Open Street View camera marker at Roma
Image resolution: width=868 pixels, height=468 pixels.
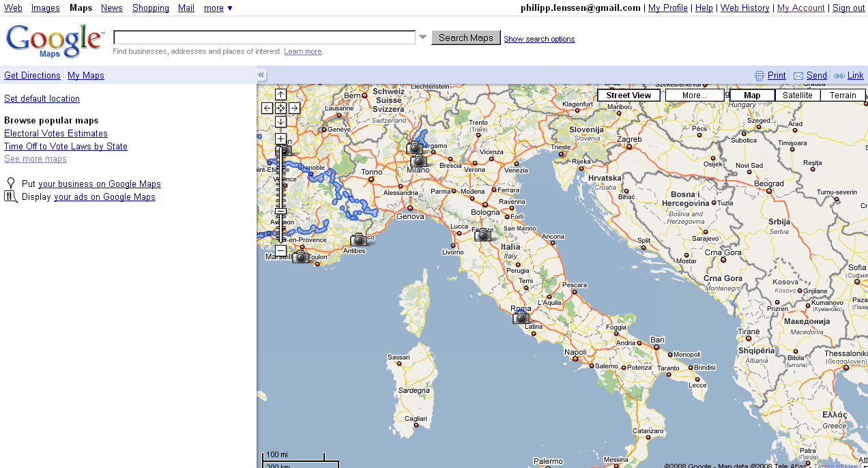(x=521, y=318)
